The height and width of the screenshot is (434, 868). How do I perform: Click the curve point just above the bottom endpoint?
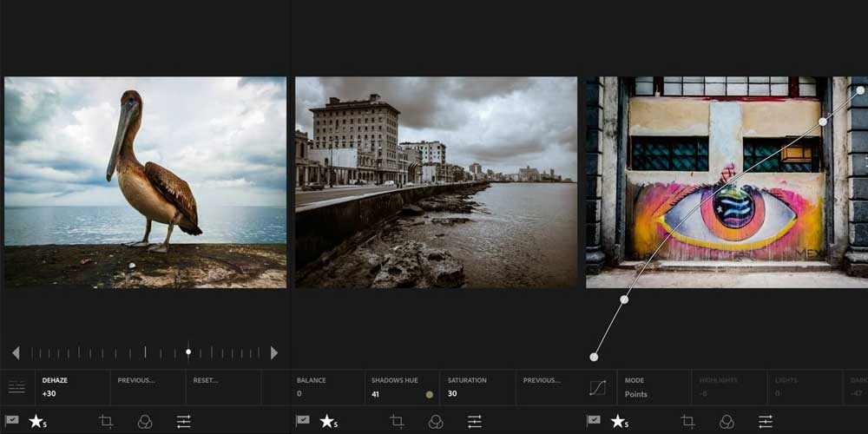(624, 299)
